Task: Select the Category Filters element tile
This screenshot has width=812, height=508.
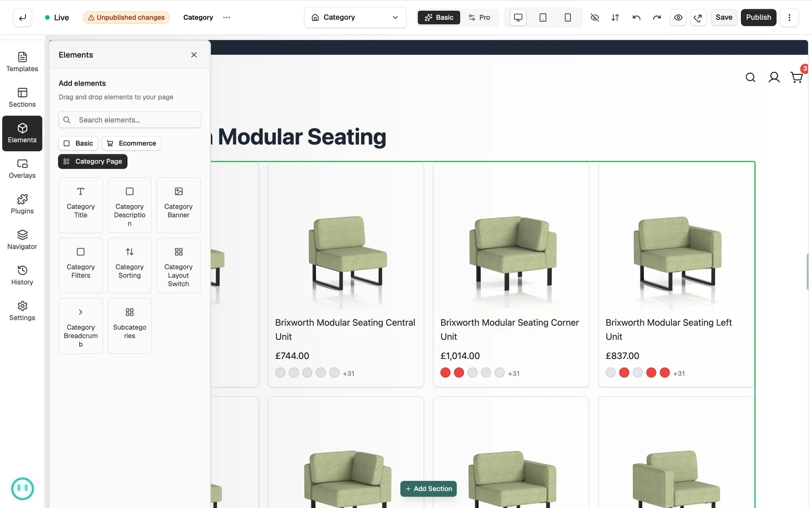Action: 81,265
